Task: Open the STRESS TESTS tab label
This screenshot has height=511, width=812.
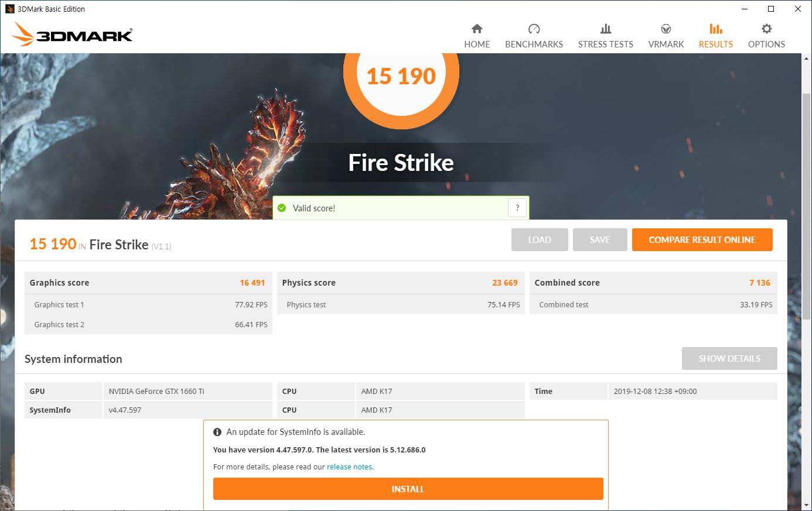Action: tap(606, 44)
